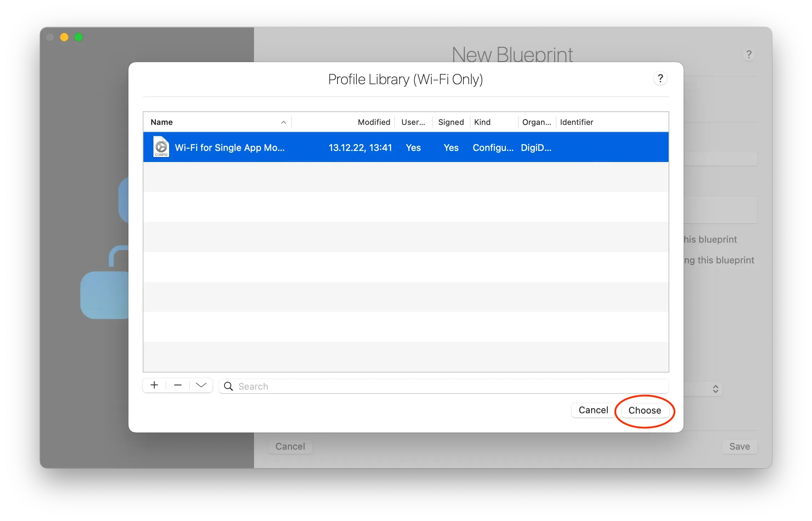Click the Search field in Profile Library

(442, 386)
